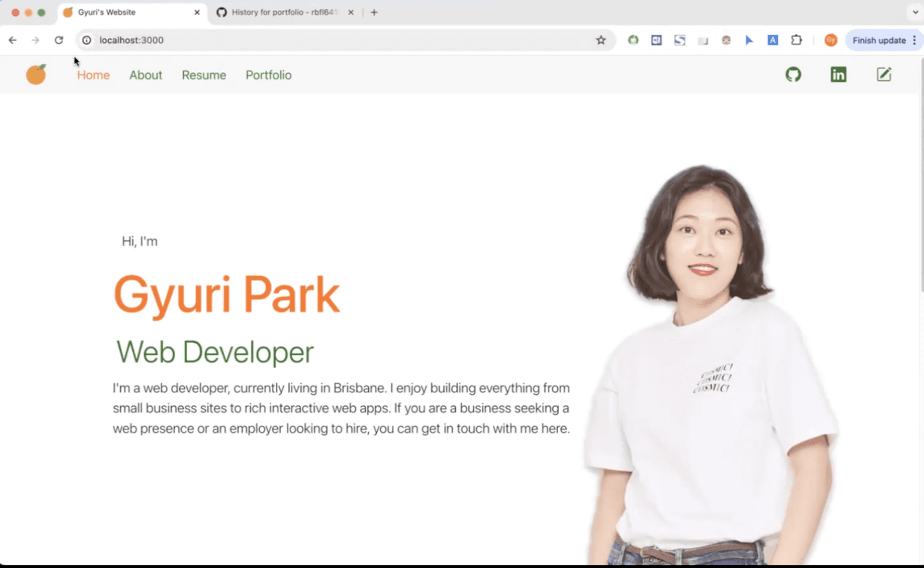Open the Resume navigation item
This screenshot has height=568, width=924.
point(204,75)
